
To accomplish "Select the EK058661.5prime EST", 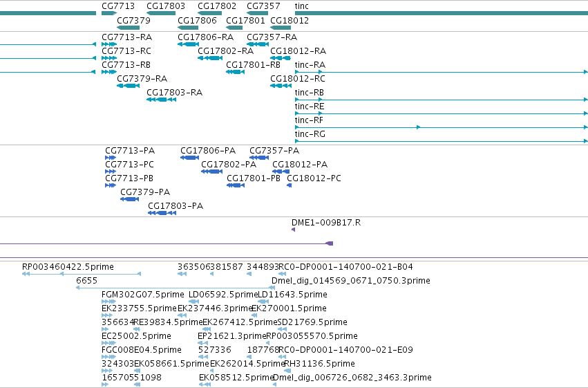I will (172, 364).
